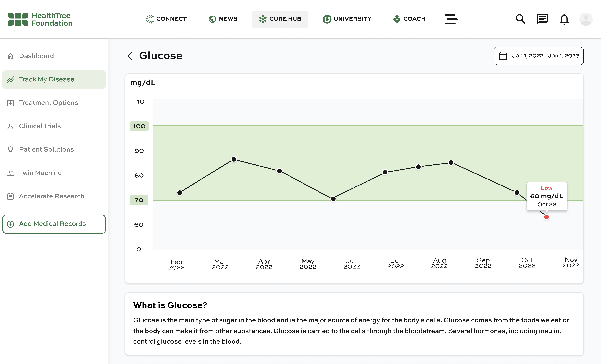Select CURE HUB navigation tab
This screenshot has width=601, height=364.
[280, 19]
